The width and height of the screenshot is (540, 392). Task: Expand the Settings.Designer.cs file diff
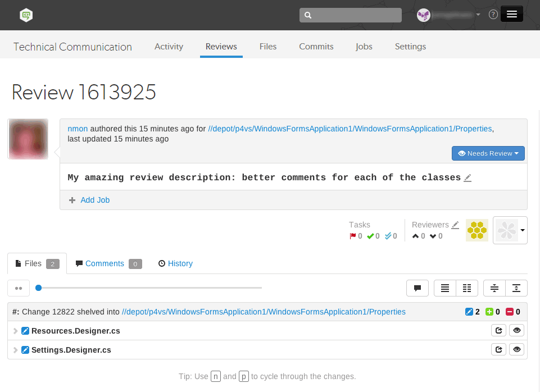click(16, 350)
